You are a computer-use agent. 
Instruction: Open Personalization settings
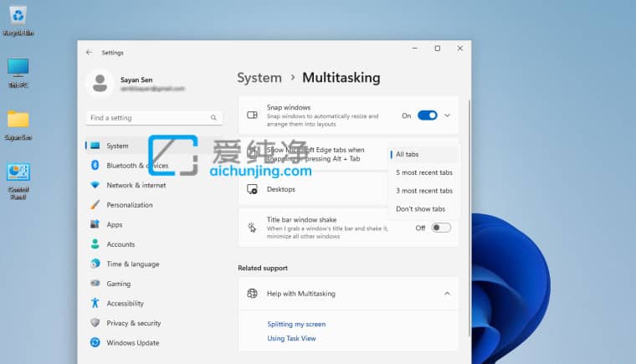(154, 204)
